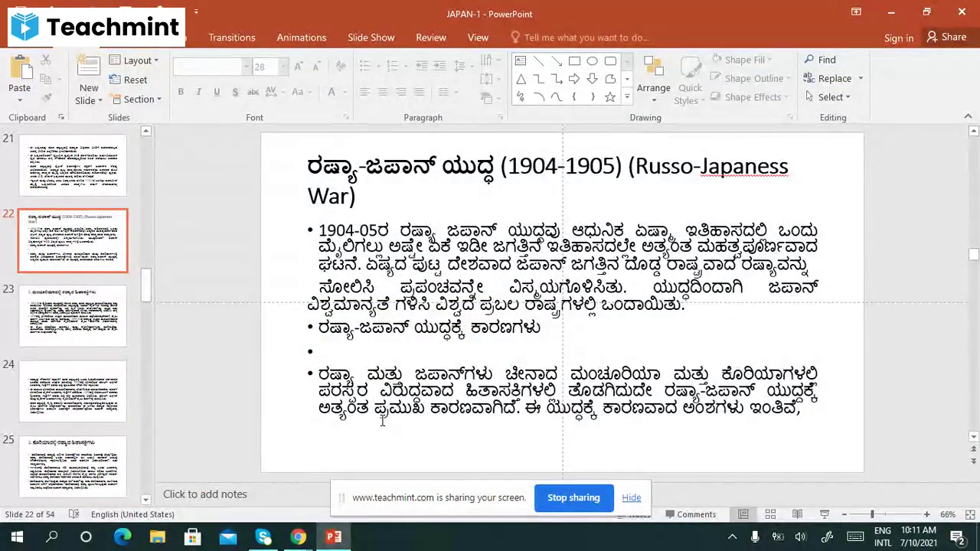Open the Transitions tab
The image size is (980, 551).
[x=232, y=37]
